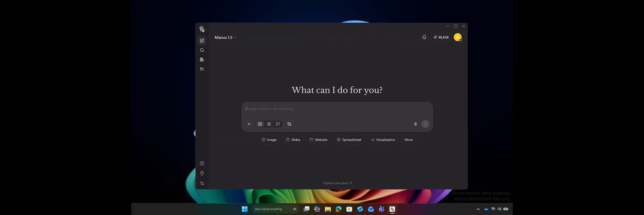
Task: Expand Explore use cases at the bottom
Action: point(338,183)
